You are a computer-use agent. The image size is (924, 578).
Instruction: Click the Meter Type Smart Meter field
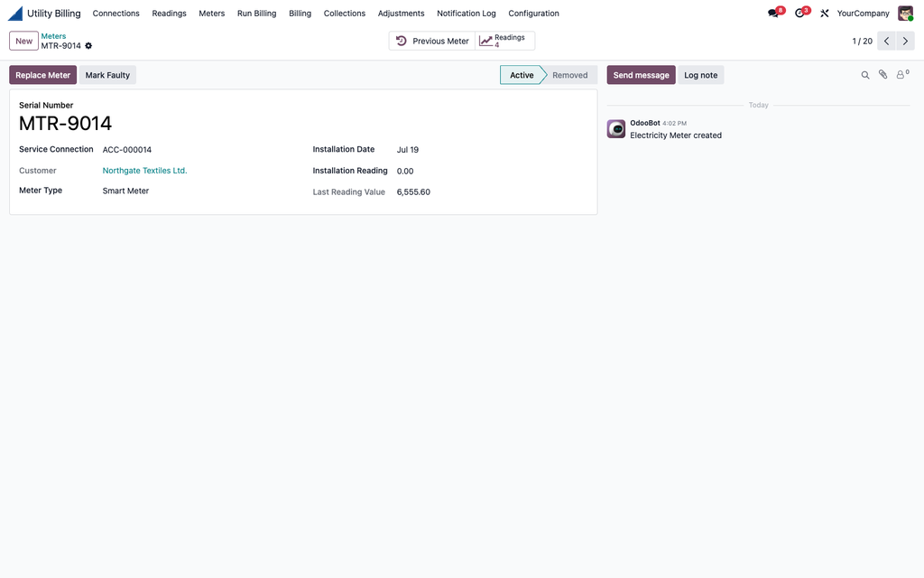pyautogui.click(x=126, y=191)
